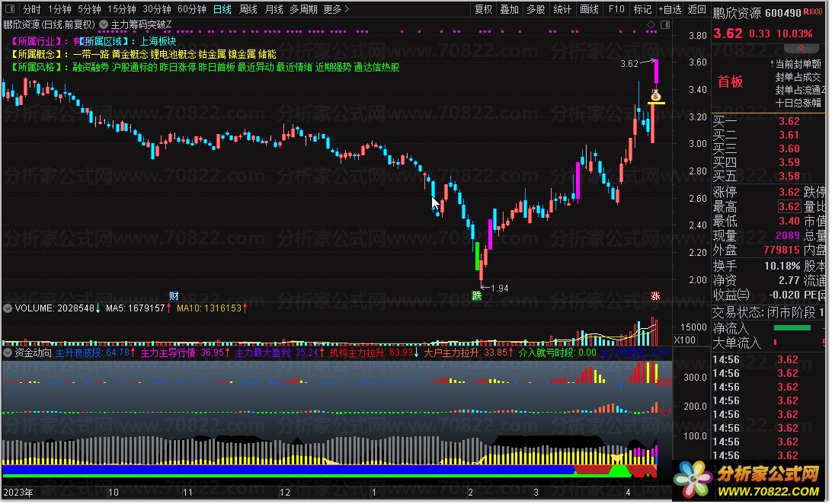Screen dimensions: 832x504
Task: Click 标记 mark button
Action: [642, 9]
